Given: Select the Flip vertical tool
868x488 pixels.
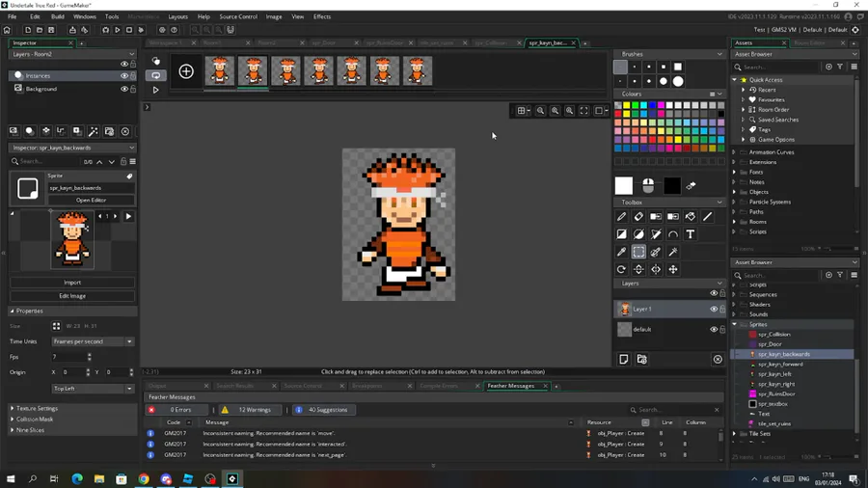Looking at the screenshot, I should 638,269.
